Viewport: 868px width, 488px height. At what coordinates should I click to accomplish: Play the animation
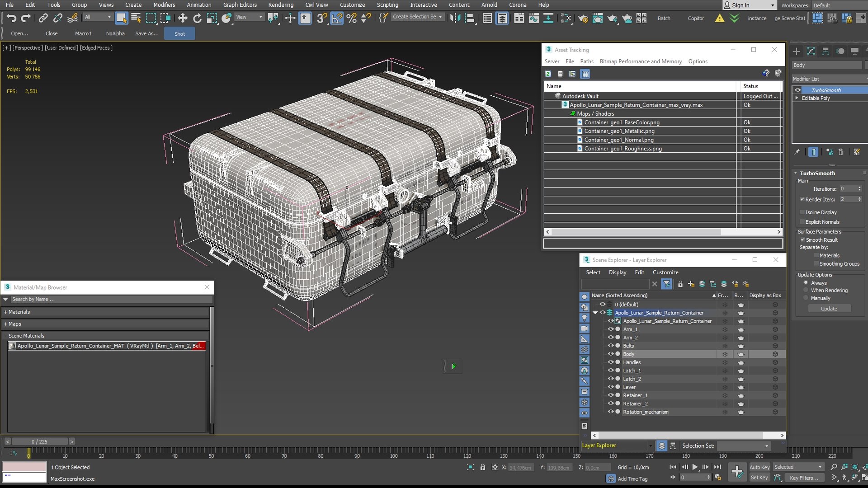pos(695,467)
